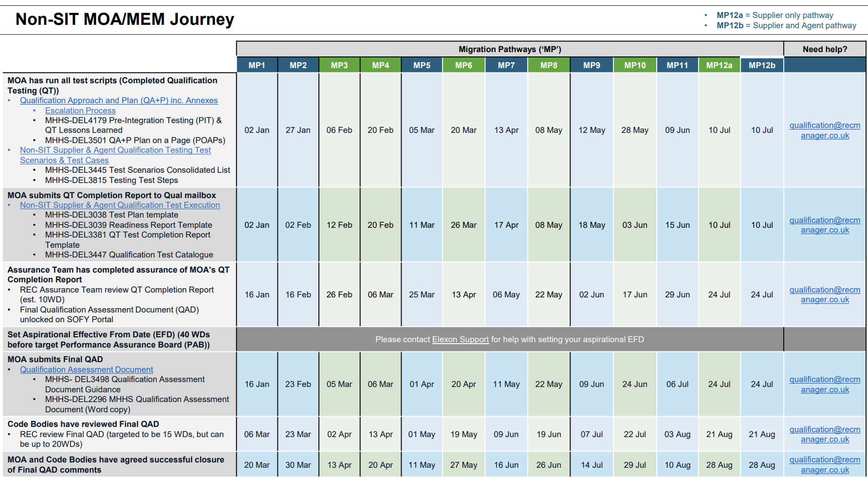The height and width of the screenshot is (478, 868).
Task: Select the MP2 column header
Action: coord(298,65)
